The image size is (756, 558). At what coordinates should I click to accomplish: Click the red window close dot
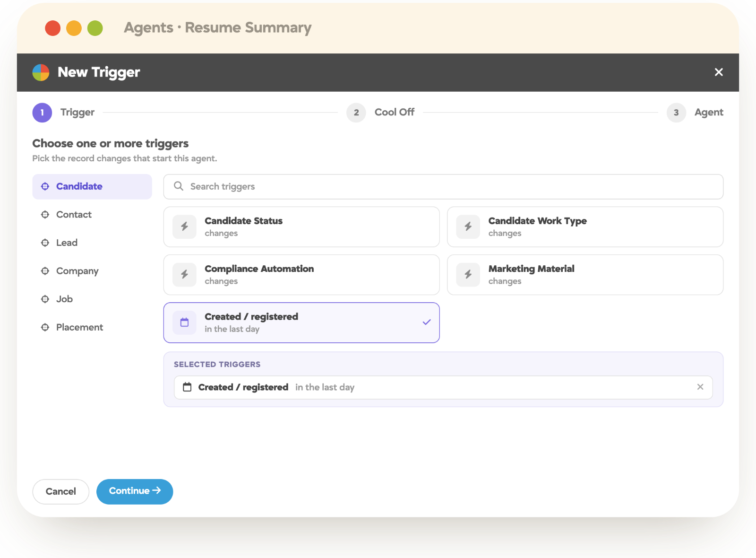[53, 28]
